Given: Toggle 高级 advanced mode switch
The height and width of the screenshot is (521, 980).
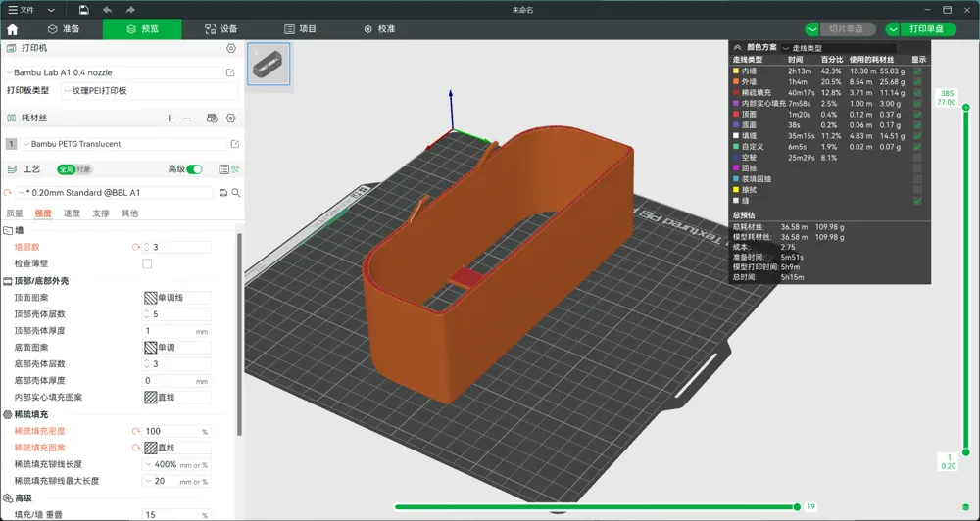Looking at the screenshot, I should coord(194,169).
